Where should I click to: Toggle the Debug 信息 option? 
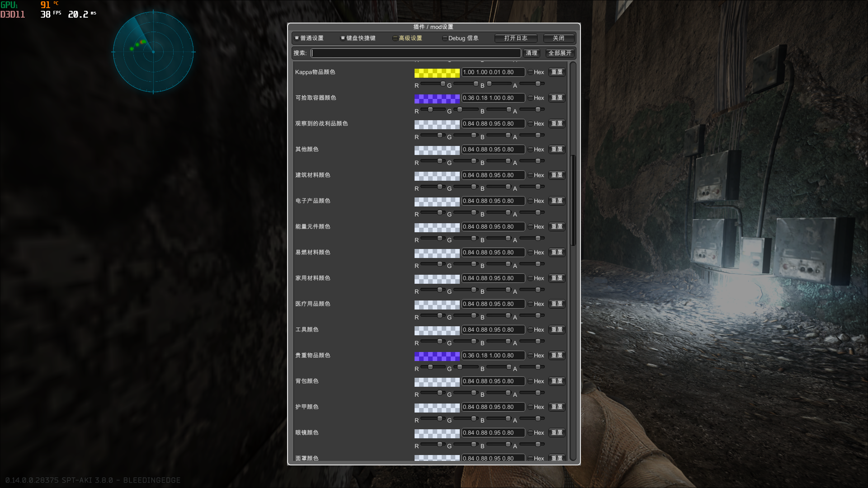460,38
